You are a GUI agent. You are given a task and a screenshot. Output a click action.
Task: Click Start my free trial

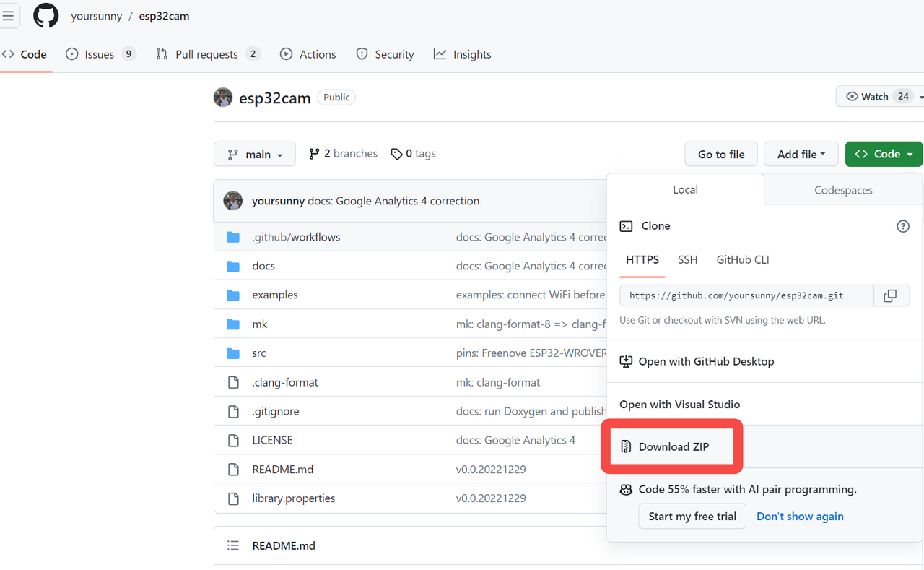click(692, 517)
